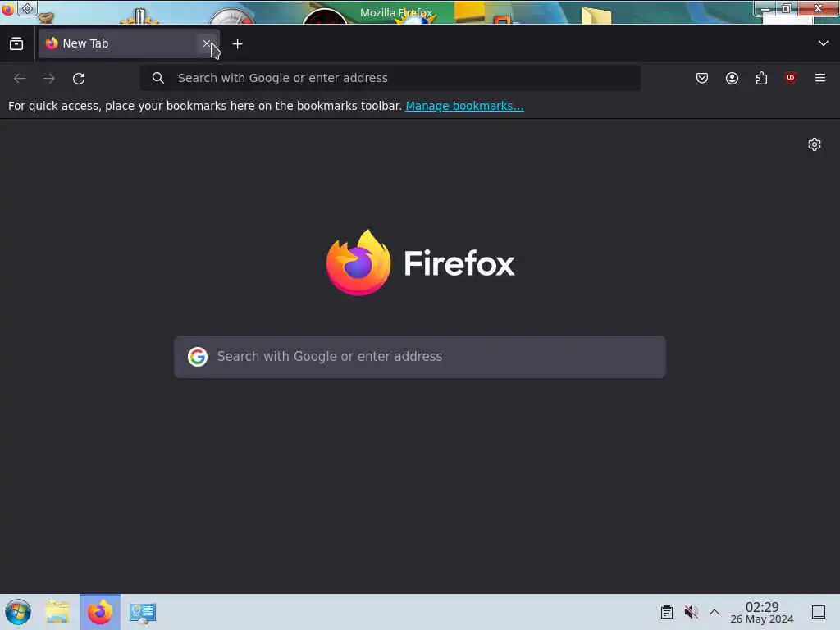The image size is (840, 630).
Task: Open the window menu Firefox icon in the title bar
Action: click(x=7, y=9)
